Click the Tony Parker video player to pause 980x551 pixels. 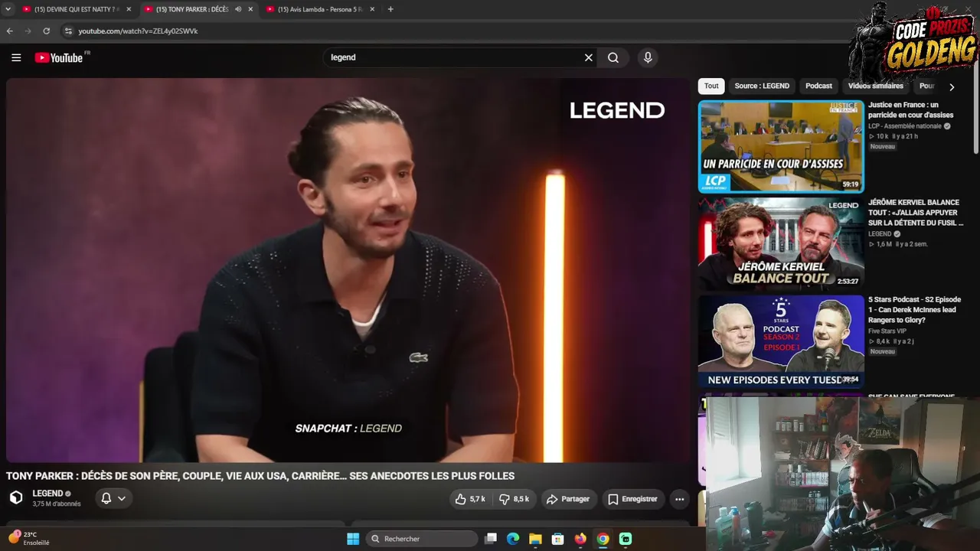(x=348, y=269)
